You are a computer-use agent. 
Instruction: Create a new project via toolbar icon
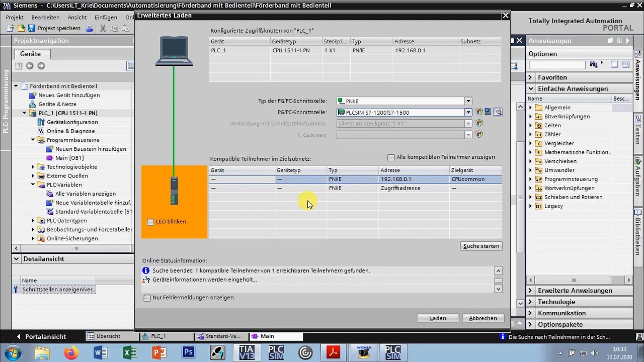pos(10,28)
